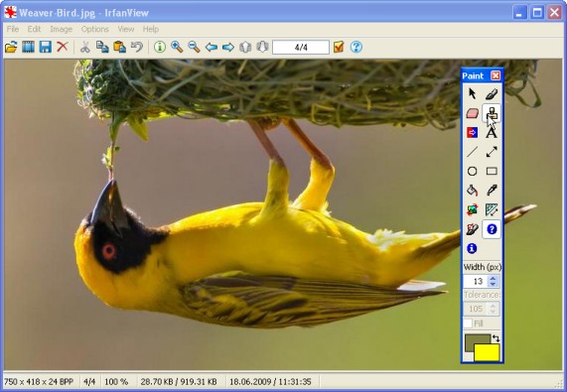Decrease brush Width with the down arrow
The image size is (567, 392).
tap(493, 284)
